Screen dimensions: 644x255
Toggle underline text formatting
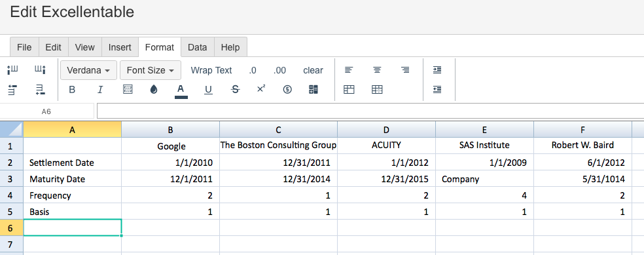click(208, 89)
